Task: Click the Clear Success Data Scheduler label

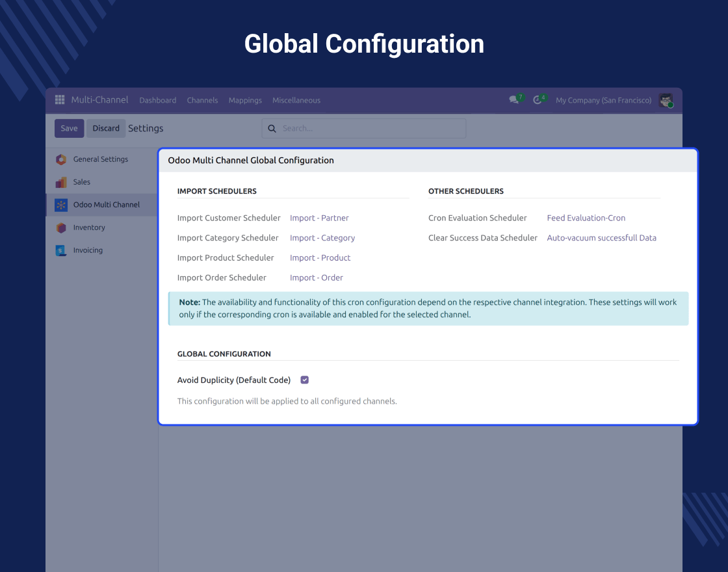Action: [x=483, y=238]
